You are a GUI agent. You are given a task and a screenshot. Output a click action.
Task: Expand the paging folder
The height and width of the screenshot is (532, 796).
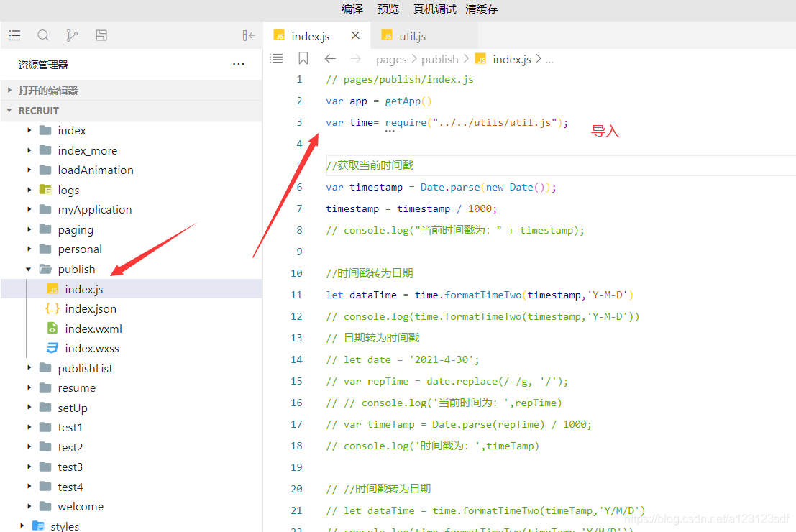click(29, 229)
